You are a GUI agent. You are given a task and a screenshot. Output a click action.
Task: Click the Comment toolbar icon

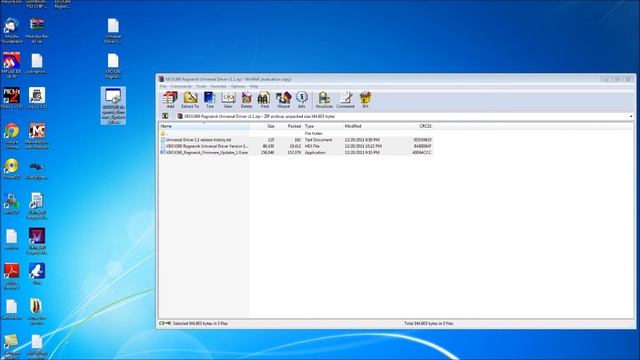(345, 100)
